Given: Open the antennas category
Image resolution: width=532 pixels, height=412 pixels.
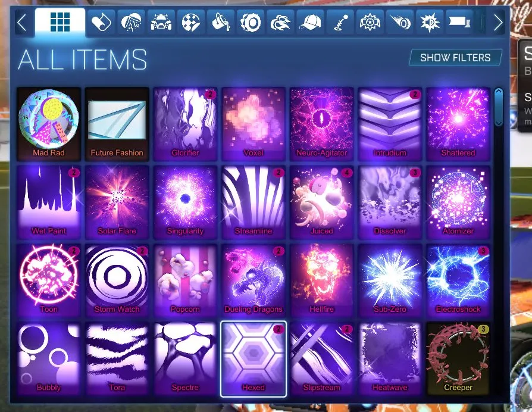Looking at the screenshot, I should click(x=340, y=22).
